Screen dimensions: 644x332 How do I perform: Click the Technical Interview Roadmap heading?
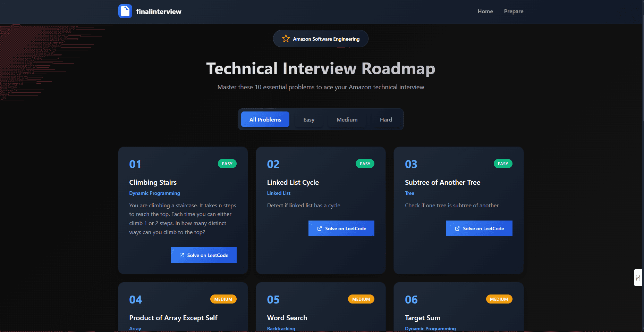click(x=321, y=69)
